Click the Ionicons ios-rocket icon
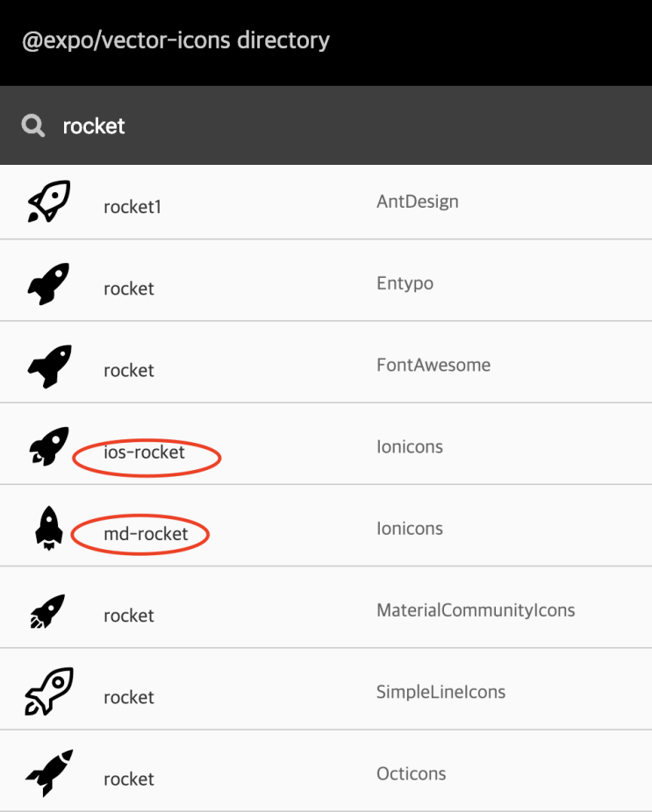The width and height of the screenshot is (652, 812). 50,445
